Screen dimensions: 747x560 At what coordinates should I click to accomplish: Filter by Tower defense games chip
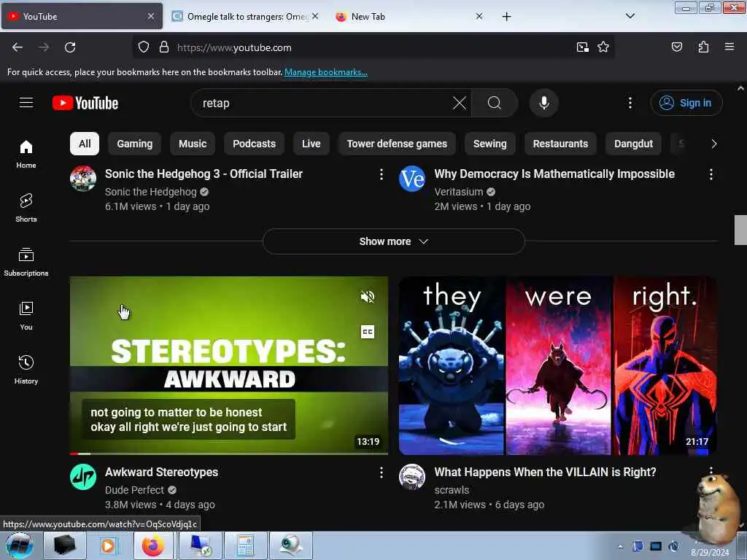[x=397, y=144]
